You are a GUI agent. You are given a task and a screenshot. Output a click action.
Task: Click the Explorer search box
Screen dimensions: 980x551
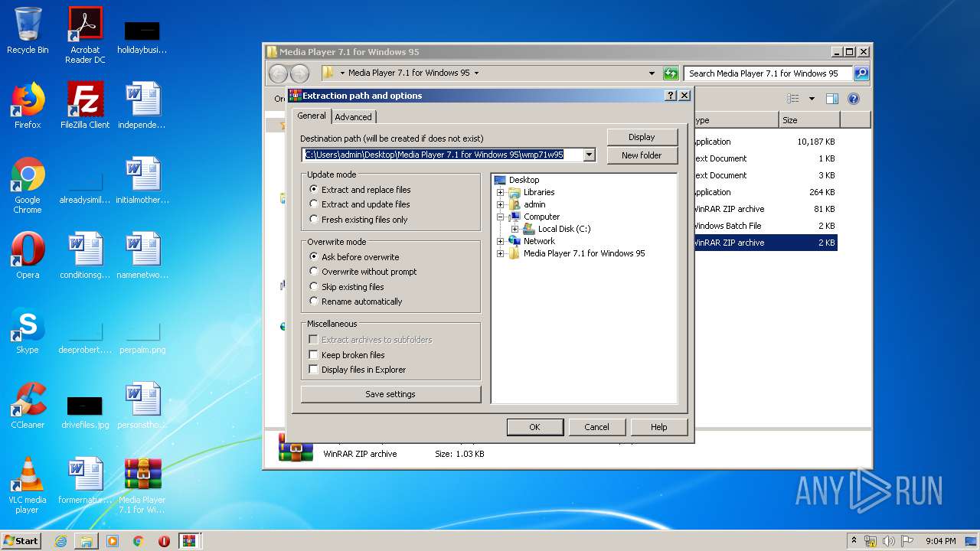pos(768,73)
